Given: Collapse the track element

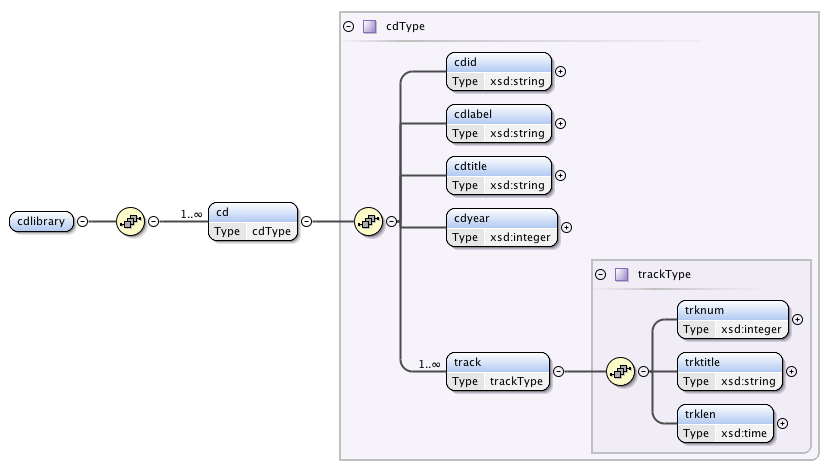Looking at the screenshot, I should [558, 371].
